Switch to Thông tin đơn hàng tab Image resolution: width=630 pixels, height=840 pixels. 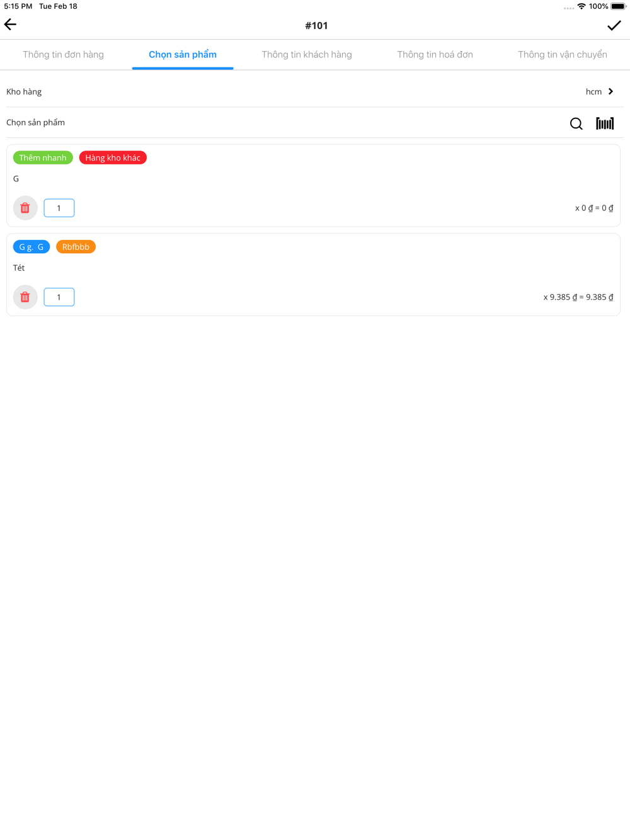[x=64, y=54]
